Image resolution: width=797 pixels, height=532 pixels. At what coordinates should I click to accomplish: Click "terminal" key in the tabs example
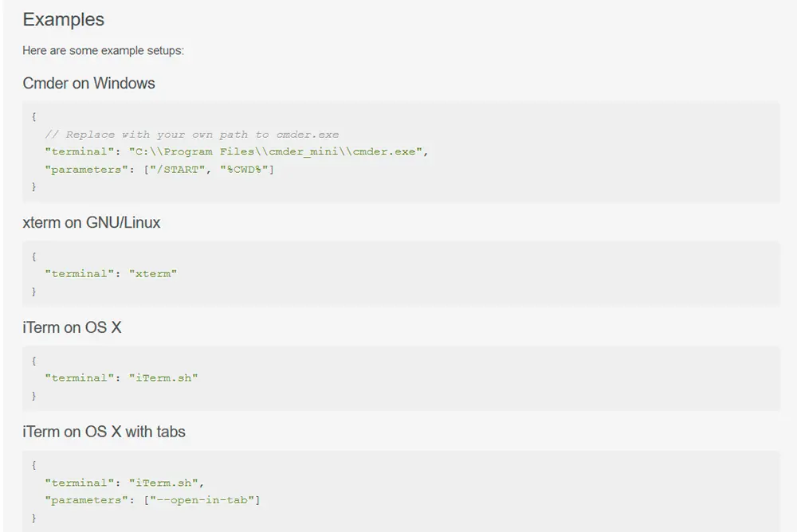[78, 483]
